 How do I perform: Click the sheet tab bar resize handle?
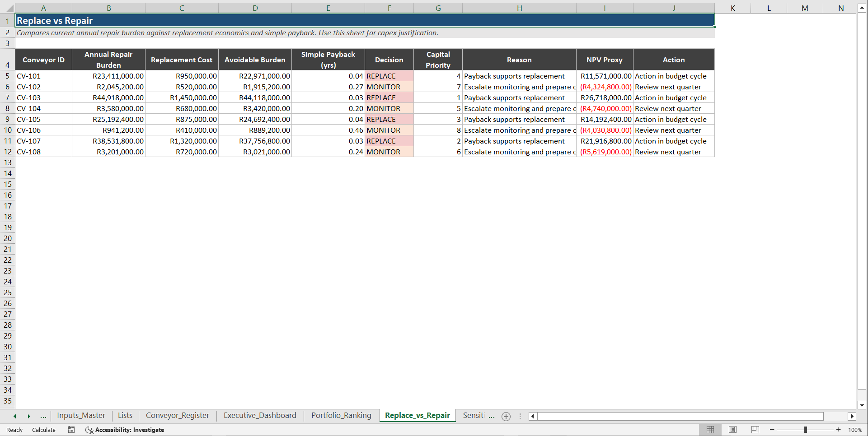pyautogui.click(x=520, y=416)
